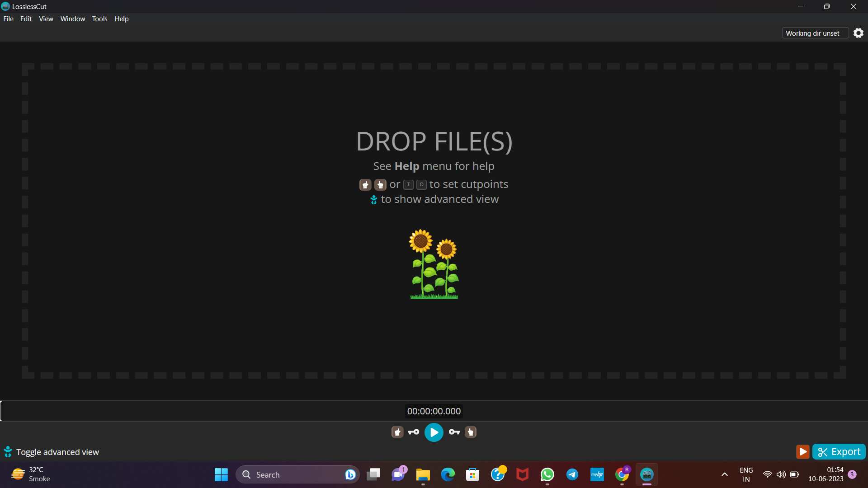868x488 pixels.
Task: Expand the Tools menu
Action: point(99,19)
